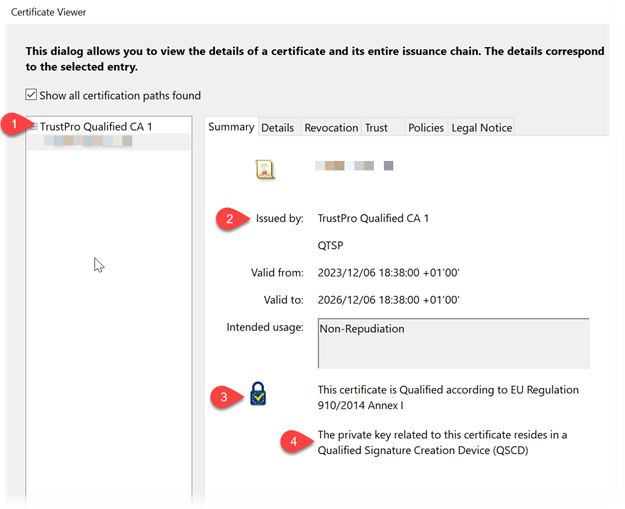Switch to the Details tab
This screenshot has width=625, height=509.
[277, 128]
